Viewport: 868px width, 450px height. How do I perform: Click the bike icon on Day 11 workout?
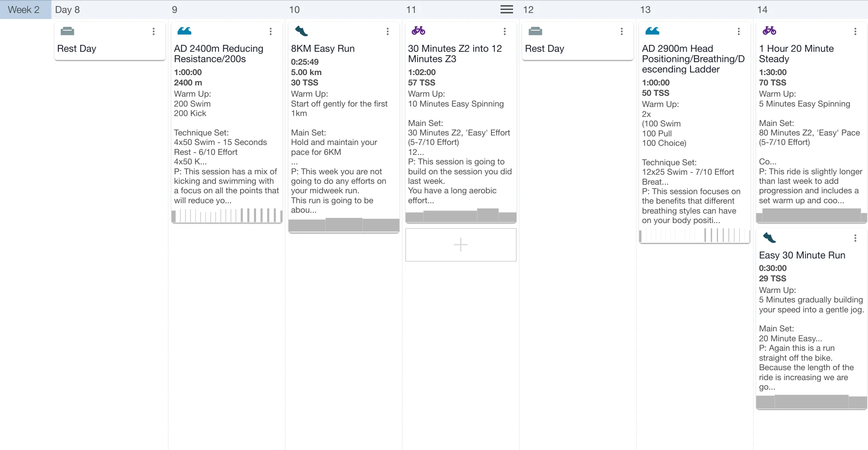[418, 31]
